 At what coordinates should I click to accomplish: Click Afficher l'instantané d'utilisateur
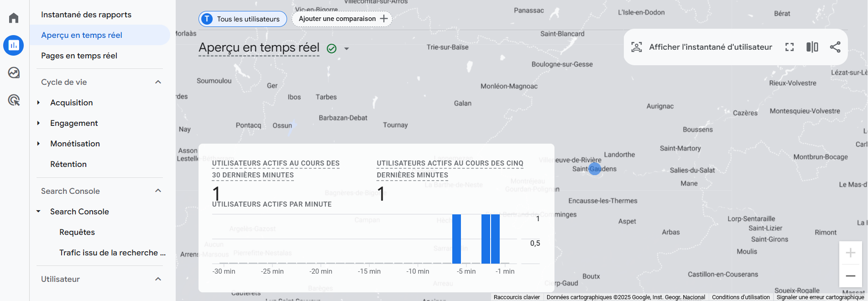pyautogui.click(x=702, y=47)
